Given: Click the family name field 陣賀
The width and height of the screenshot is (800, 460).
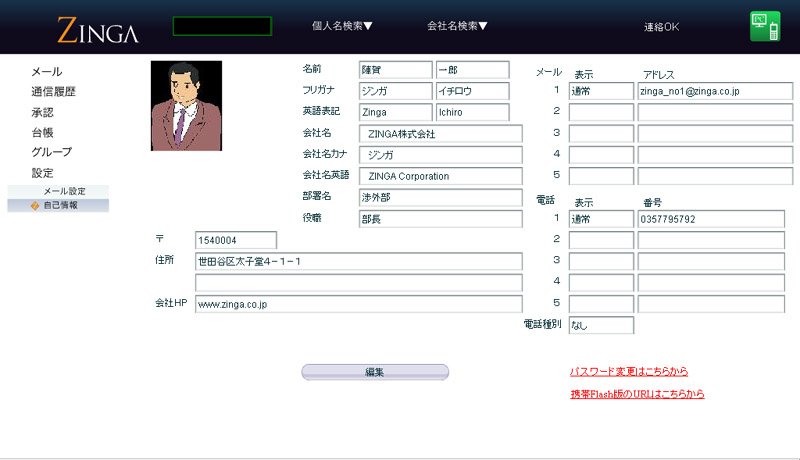Looking at the screenshot, I should click(x=395, y=70).
